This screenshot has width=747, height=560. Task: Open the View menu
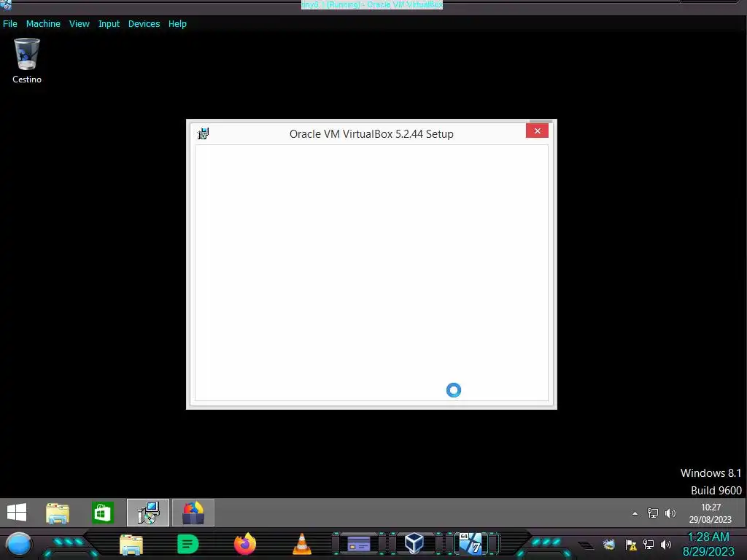click(x=79, y=24)
